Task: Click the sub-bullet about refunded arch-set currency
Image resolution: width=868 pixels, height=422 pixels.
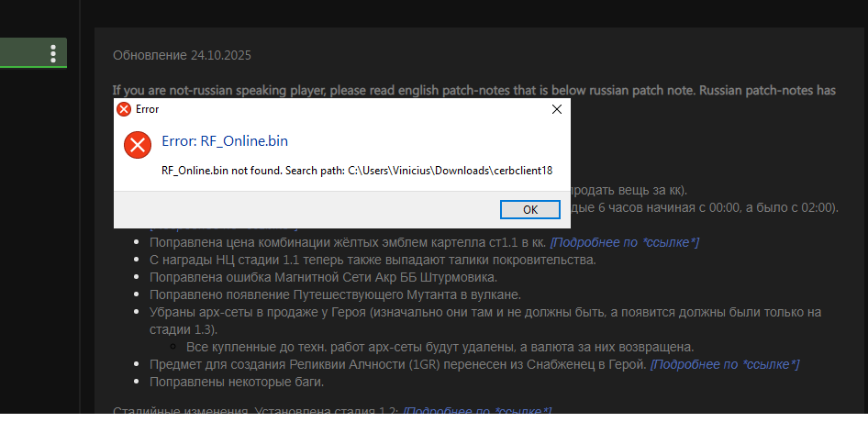Action: coord(440,347)
